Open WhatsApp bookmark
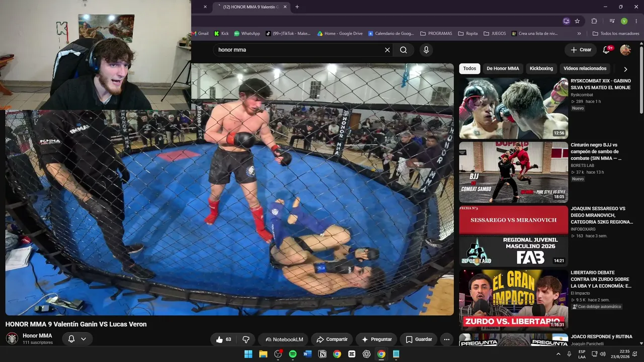Image resolution: width=644 pixels, height=362 pixels. (247, 34)
